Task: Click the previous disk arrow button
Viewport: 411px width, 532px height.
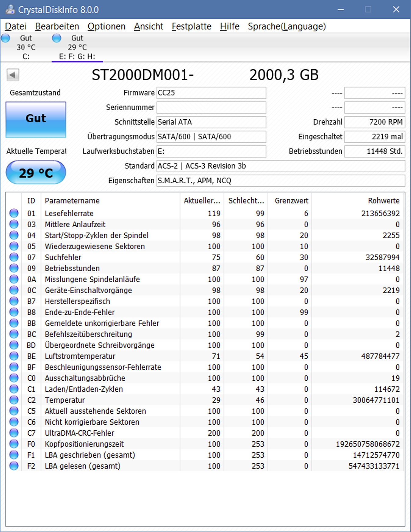Action: (x=13, y=75)
